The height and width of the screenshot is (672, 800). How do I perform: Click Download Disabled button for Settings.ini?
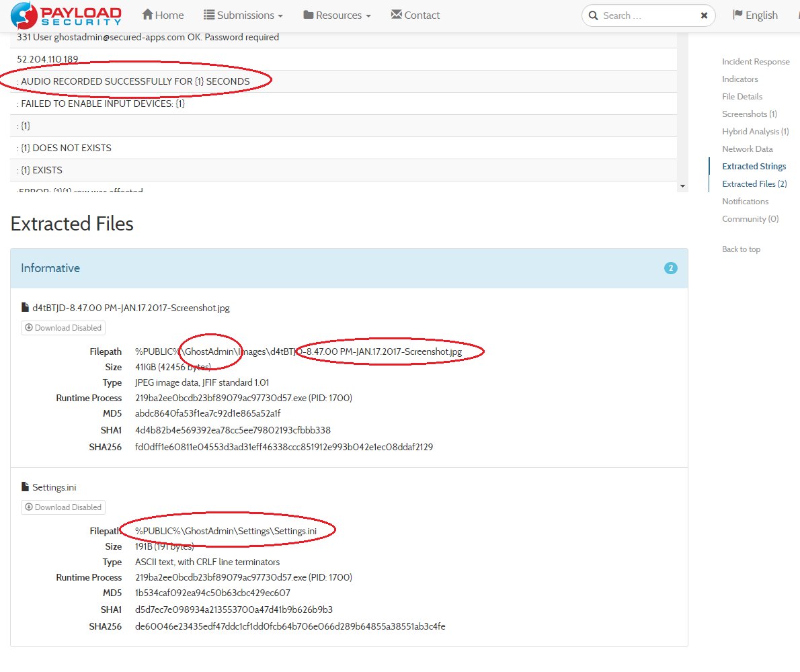(x=63, y=507)
